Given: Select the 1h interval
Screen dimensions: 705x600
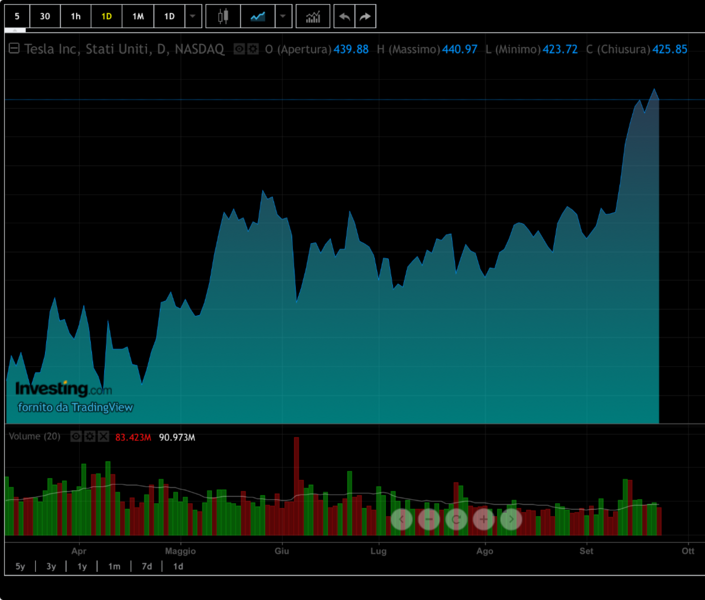Looking at the screenshot, I should [x=76, y=16].
